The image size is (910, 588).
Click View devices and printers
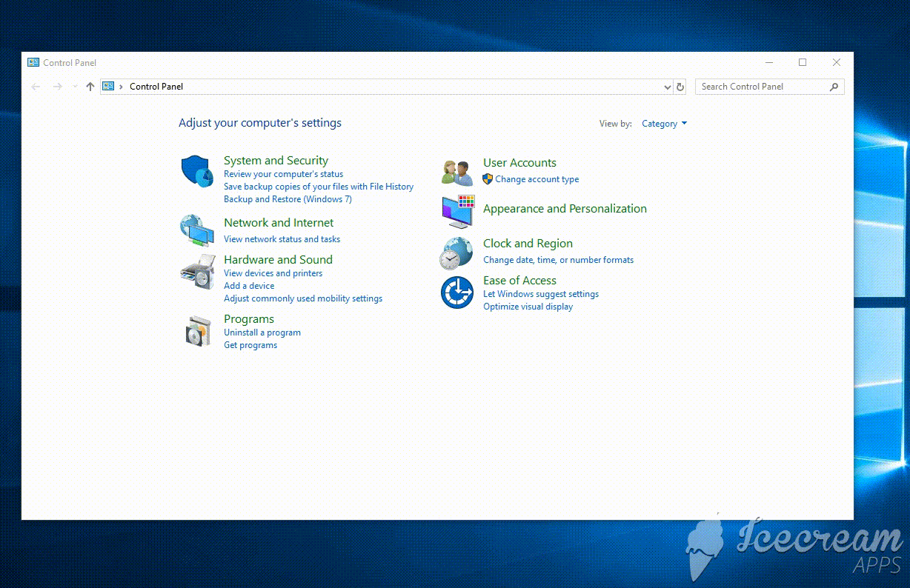tap(273, 273)
